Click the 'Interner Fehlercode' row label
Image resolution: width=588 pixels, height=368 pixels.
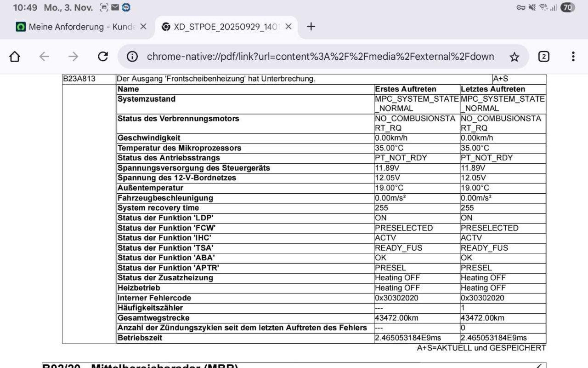[x=154, y=298]
